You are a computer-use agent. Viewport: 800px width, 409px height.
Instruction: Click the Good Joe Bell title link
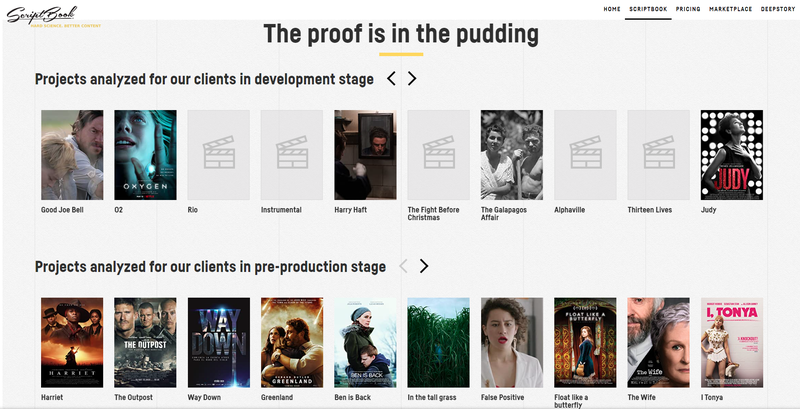[62, 210]
